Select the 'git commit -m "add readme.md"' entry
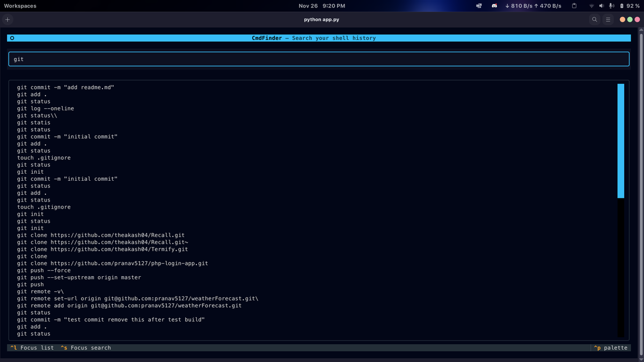This screenshot has width=644, height=362. tap(65, 87)
